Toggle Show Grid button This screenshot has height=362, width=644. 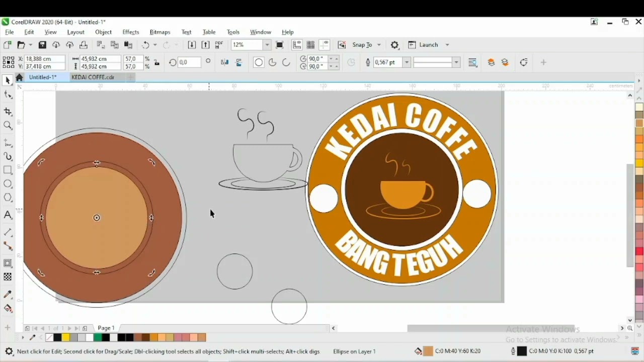[310, 45]
